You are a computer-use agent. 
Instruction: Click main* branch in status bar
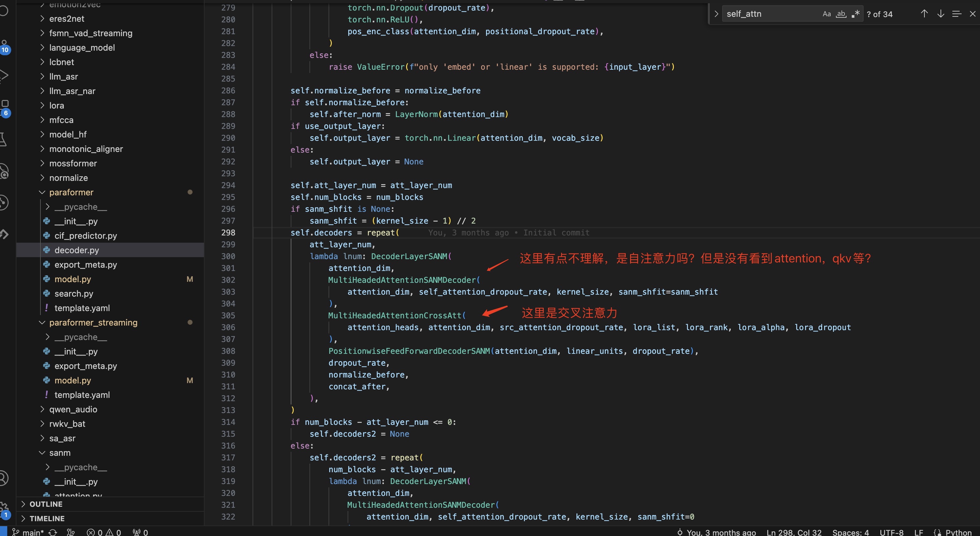click(28, 532)
